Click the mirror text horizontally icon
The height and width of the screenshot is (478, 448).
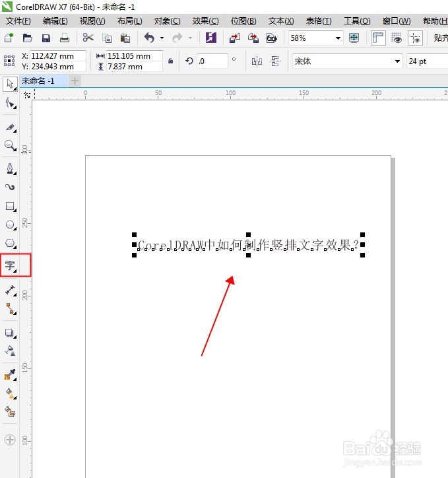[x=257, y=61]
